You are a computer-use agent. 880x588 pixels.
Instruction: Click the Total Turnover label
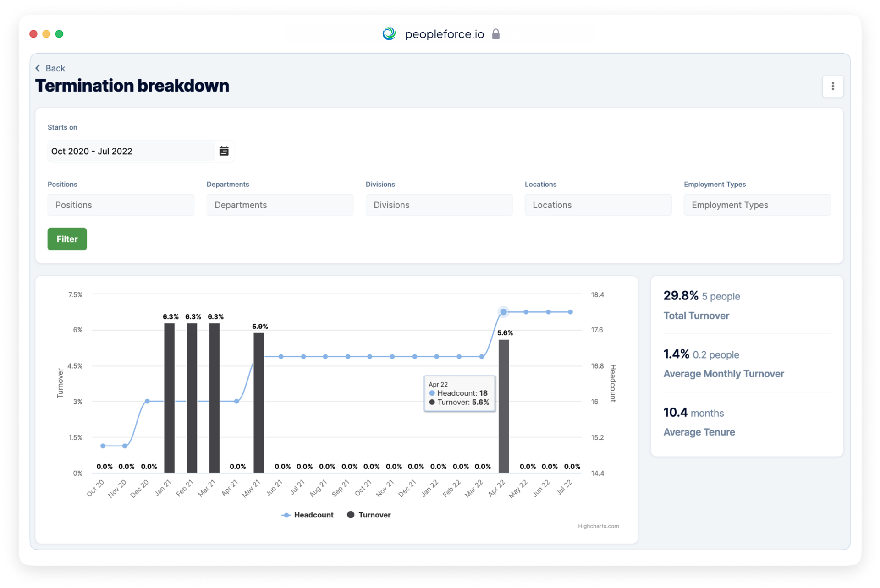pyautogui.click(x=696, y=316)
